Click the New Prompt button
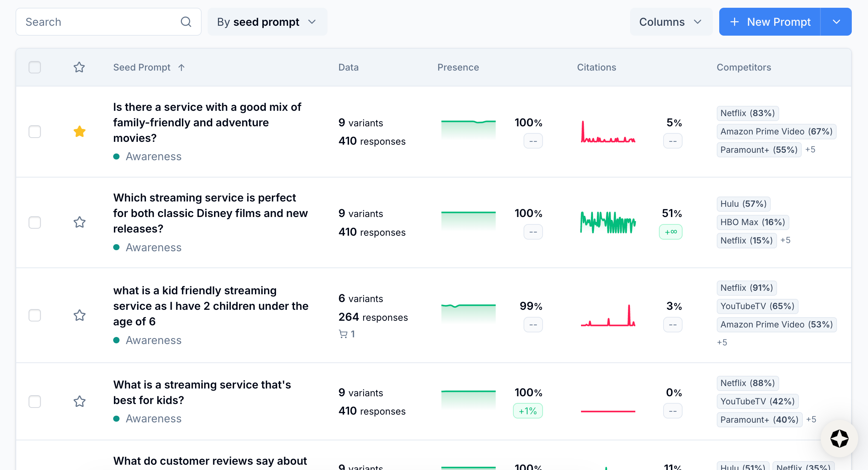The width and height of the screenshot is (868, 470). 770,22
